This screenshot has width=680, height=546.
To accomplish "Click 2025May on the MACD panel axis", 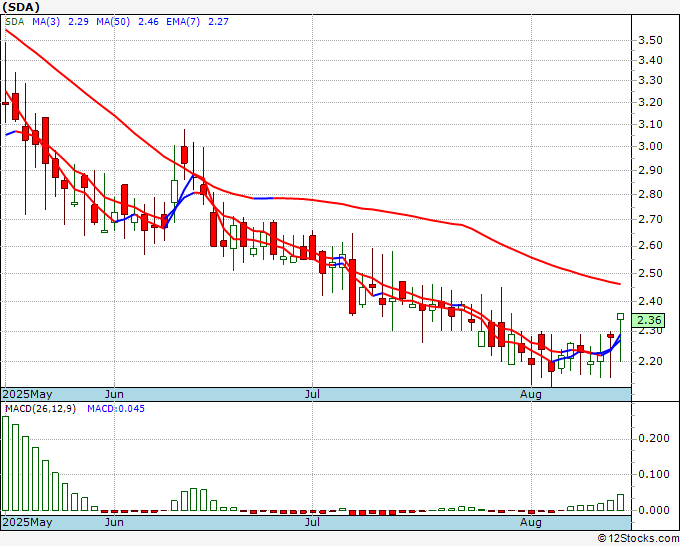I will [x=27, y=522].
